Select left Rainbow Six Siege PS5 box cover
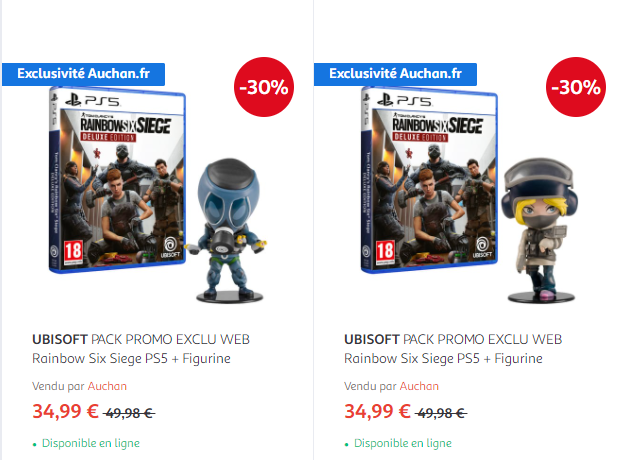This screenshot has height=460, width=625. [x=117, y=180]
